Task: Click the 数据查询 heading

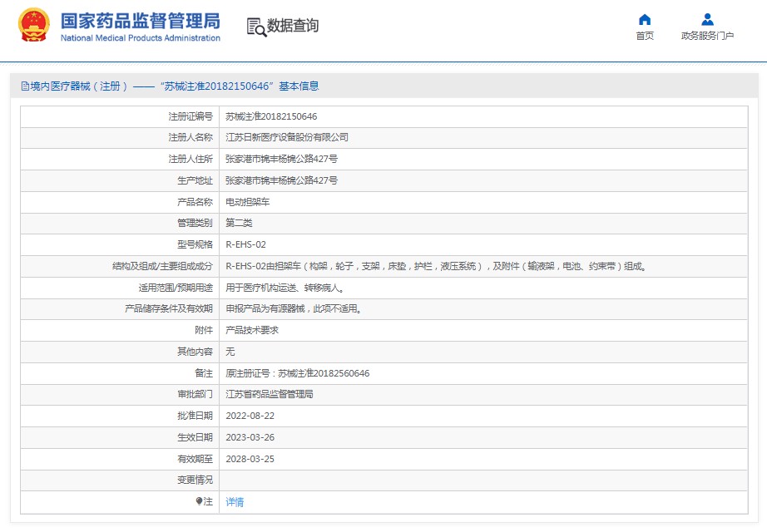Action: (x=293, y=26)
